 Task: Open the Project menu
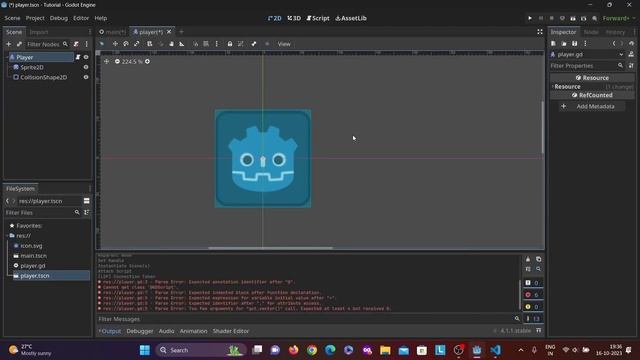click(x=35, y=18)
